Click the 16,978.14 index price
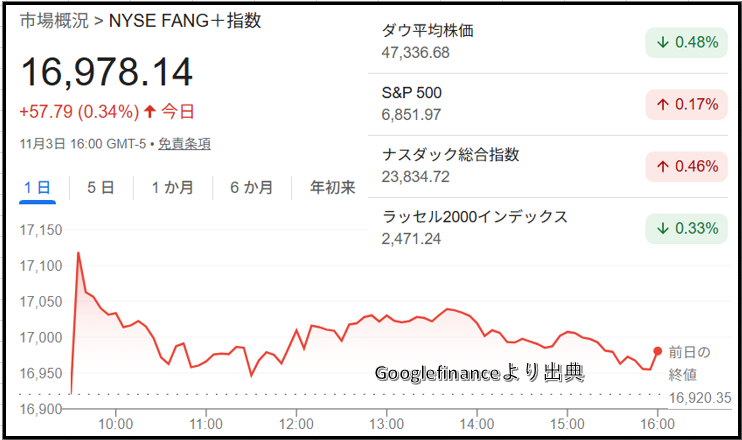 pyautogui.click(x=107, y=73)
